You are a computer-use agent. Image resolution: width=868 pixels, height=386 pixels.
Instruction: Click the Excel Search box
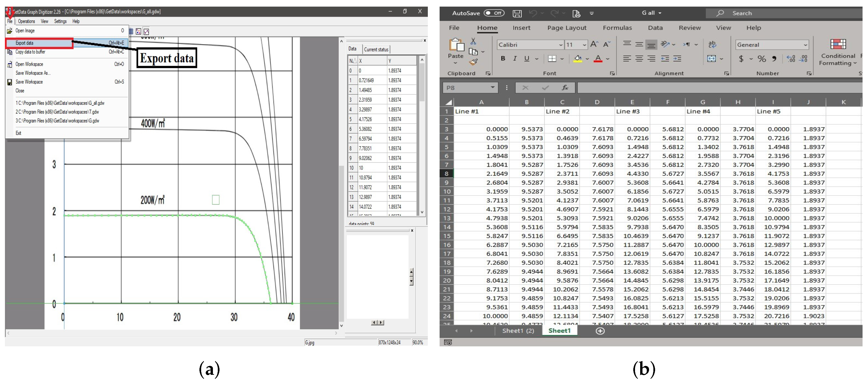pyautogui.click(x=782, y=13)
